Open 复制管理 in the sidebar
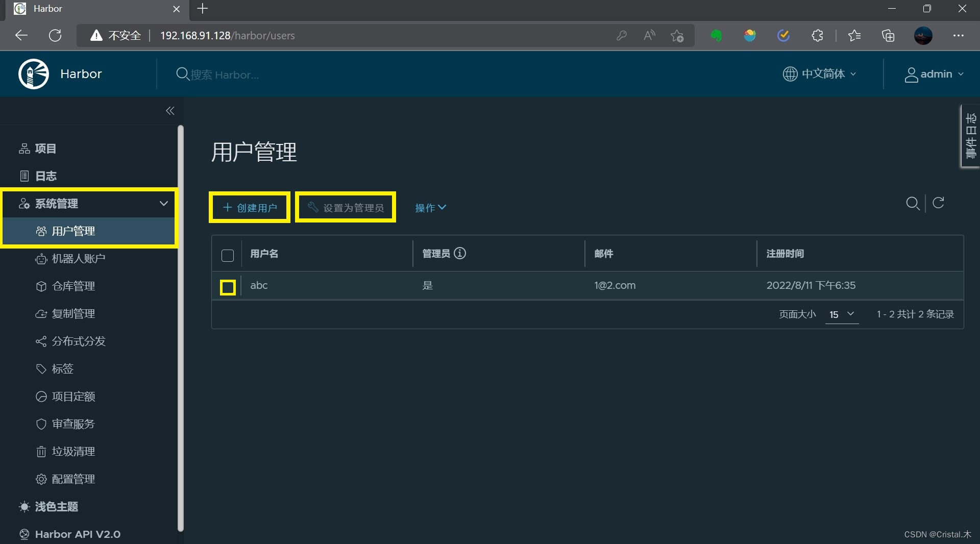Image resolution: width=980 pixels, height=544 pixels. pyautogui.click(x=65, y=314)
